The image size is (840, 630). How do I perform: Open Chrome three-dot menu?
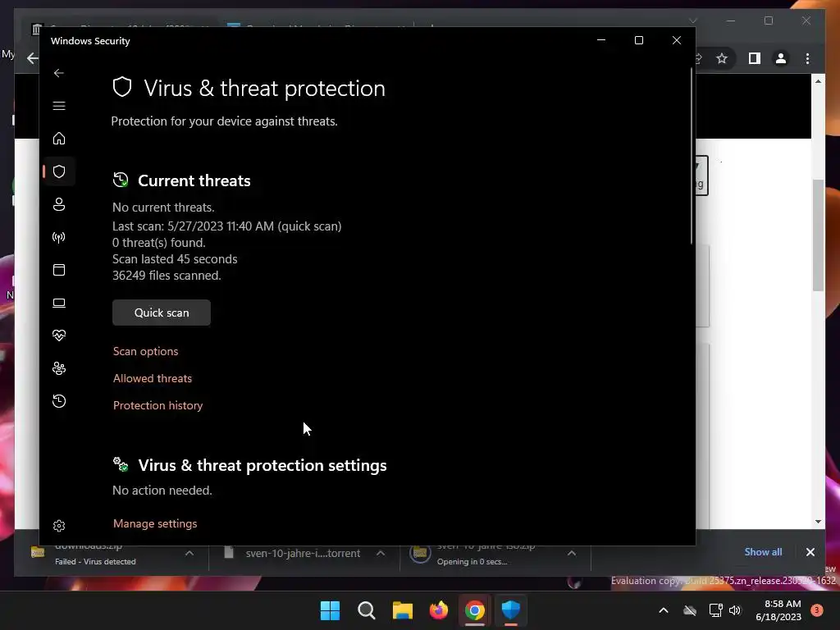807,58
